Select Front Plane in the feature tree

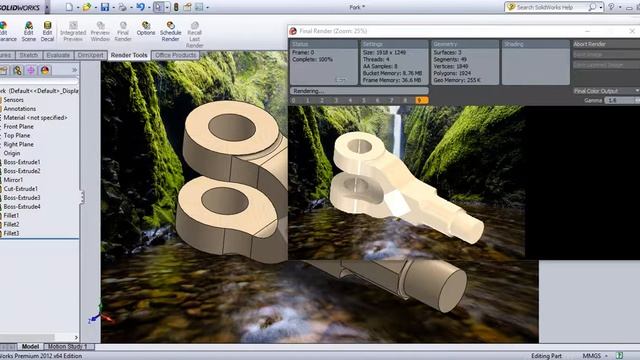18,127
